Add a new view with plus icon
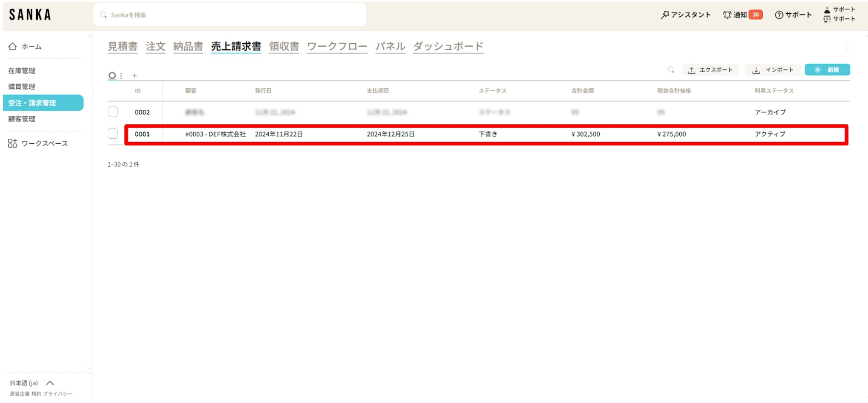The height and width of the screenshot is (403, 868). pos(134,75)
